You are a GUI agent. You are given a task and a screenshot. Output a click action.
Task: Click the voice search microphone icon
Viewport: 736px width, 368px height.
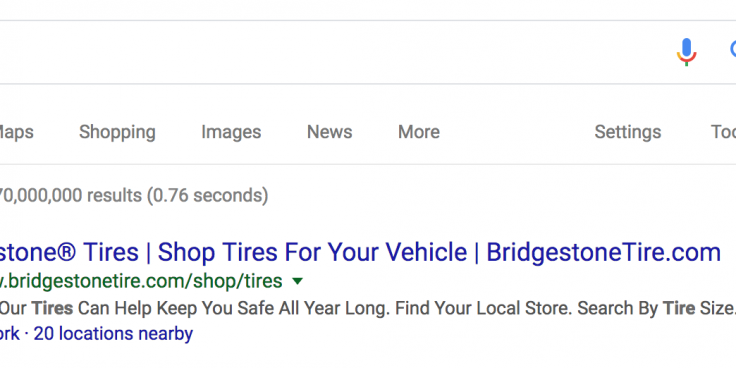pos(686,52)
